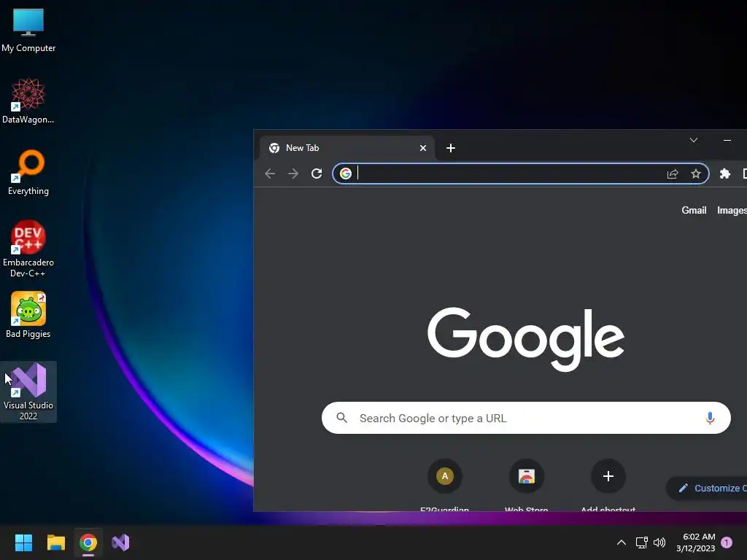This screenshot has height=560, width=747.
Task: Open Visual Studio from the taskbar
Action: (120, 542)
